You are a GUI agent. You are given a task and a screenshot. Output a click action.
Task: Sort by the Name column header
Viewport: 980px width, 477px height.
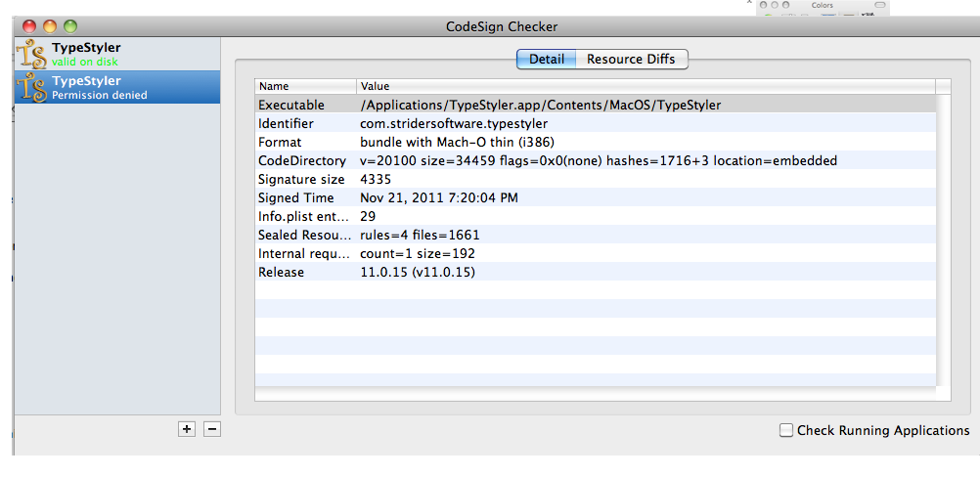tap(305, 86)
